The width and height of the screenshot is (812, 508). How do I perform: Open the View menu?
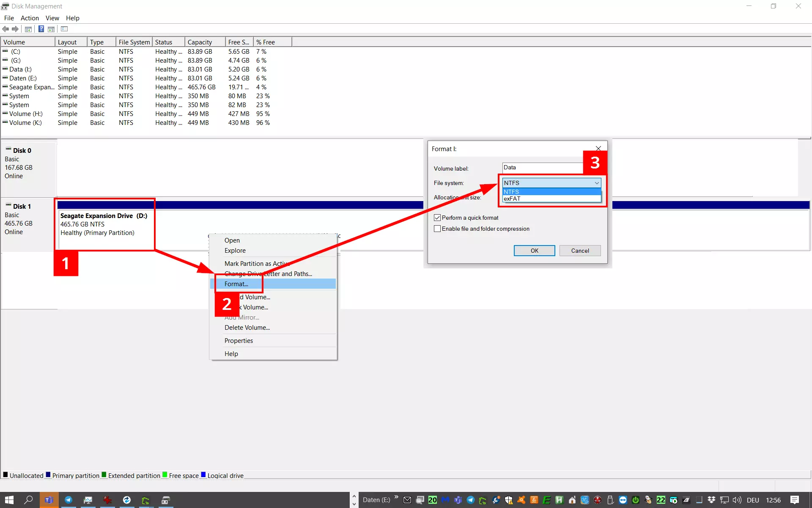pyautogui.click(x=52, y=18)
